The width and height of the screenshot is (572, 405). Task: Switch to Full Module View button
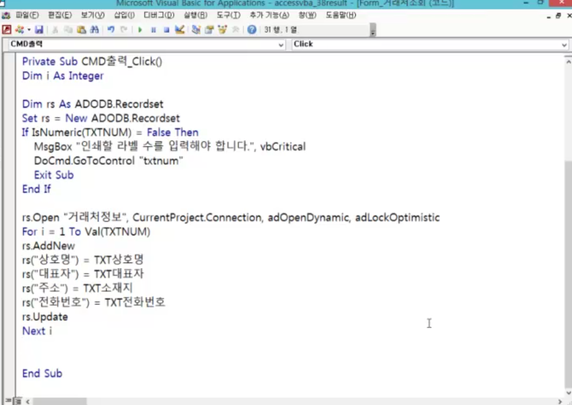18,401
